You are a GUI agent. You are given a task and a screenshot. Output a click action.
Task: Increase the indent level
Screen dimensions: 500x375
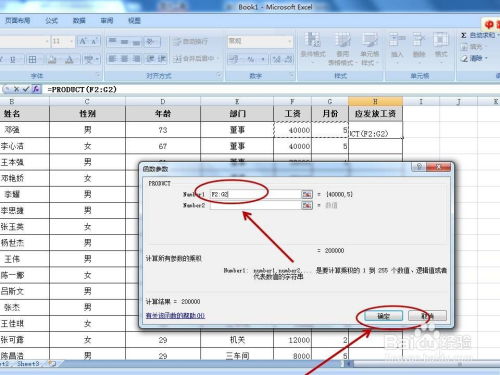coord(162,59)
